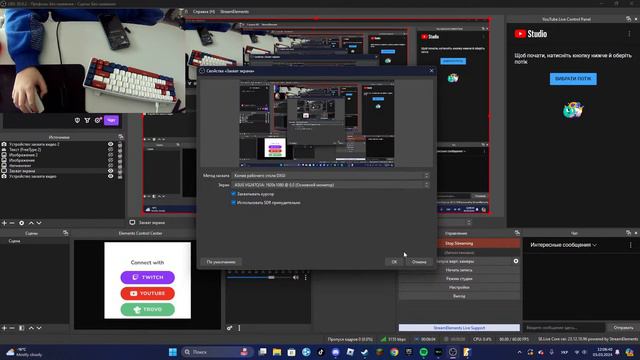
Task: Toggle visibility of last 'Устройство захвата видео' source
Action: point(111,176)
